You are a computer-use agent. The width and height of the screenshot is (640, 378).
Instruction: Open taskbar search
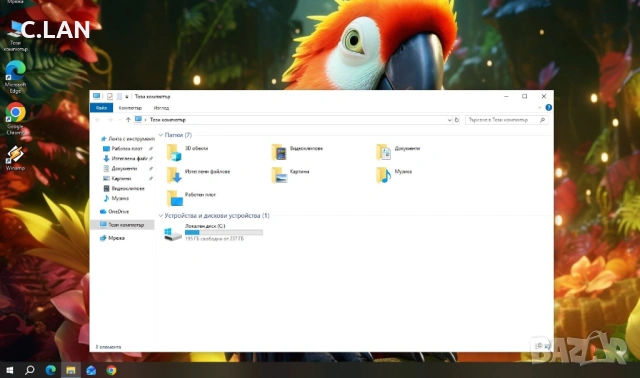[30, 370]
